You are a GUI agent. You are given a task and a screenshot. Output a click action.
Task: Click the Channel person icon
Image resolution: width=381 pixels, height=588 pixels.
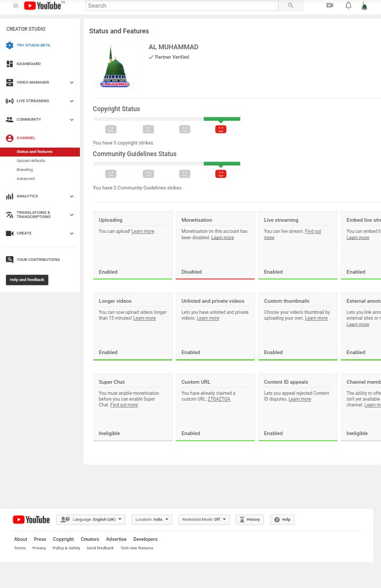point(10,138)
